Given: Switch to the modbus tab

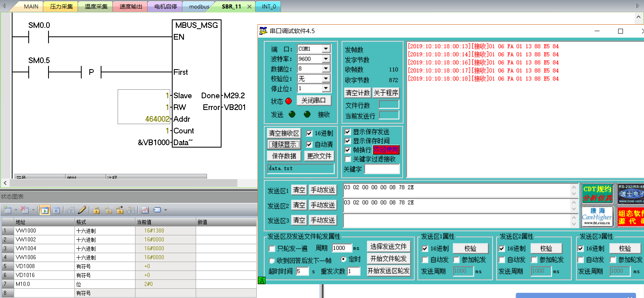Looking at the screenshot, I should (x=199, y=6).
